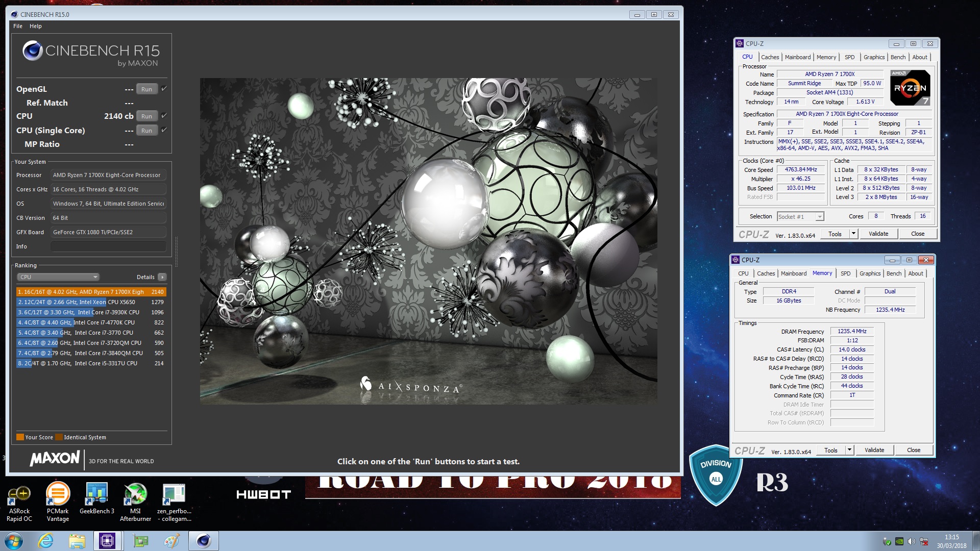Open the Windows Start menu orb
The width and height of the screenshot is (980, 551).
14,541
